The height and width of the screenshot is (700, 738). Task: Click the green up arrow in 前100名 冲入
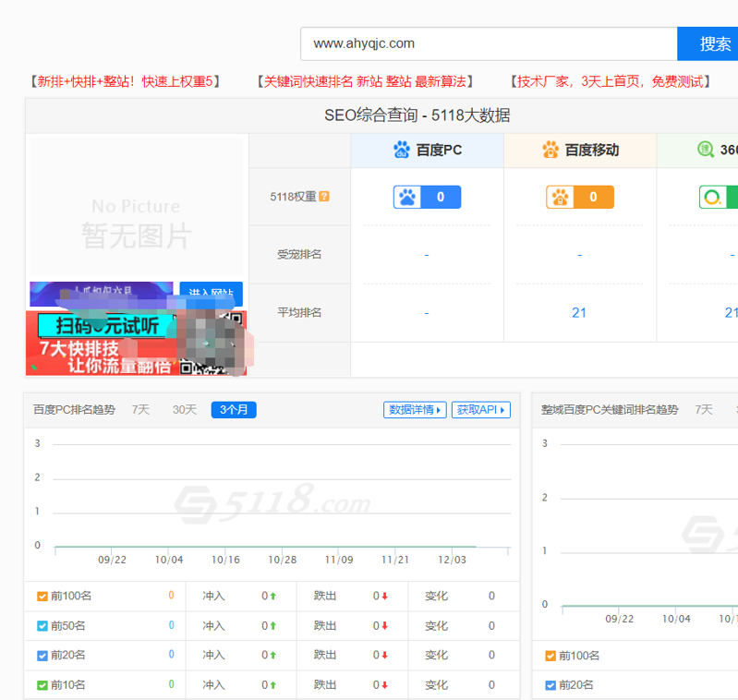coord(273,596)
